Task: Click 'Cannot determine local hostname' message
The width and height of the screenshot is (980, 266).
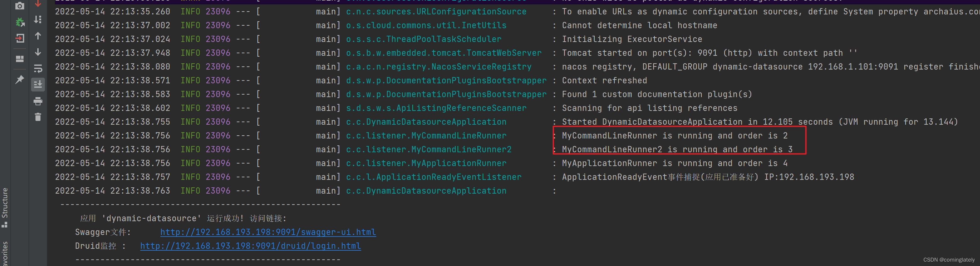Action: tap(640, 25)
